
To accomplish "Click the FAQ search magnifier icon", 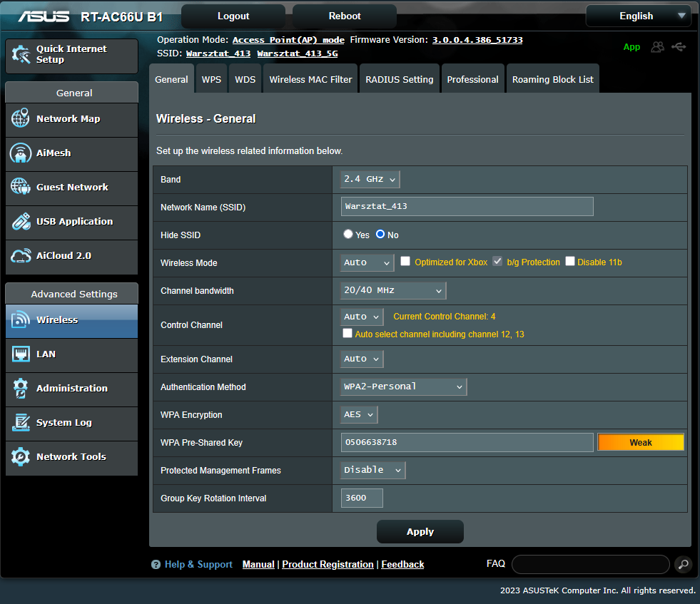I will tap(683, 564).
